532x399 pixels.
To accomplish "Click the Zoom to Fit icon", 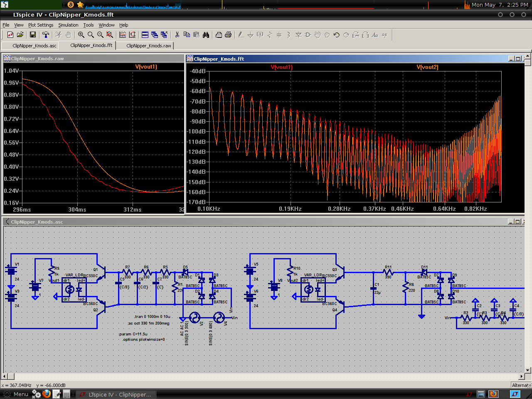I will pyautogui.click(x=109, y=35).
